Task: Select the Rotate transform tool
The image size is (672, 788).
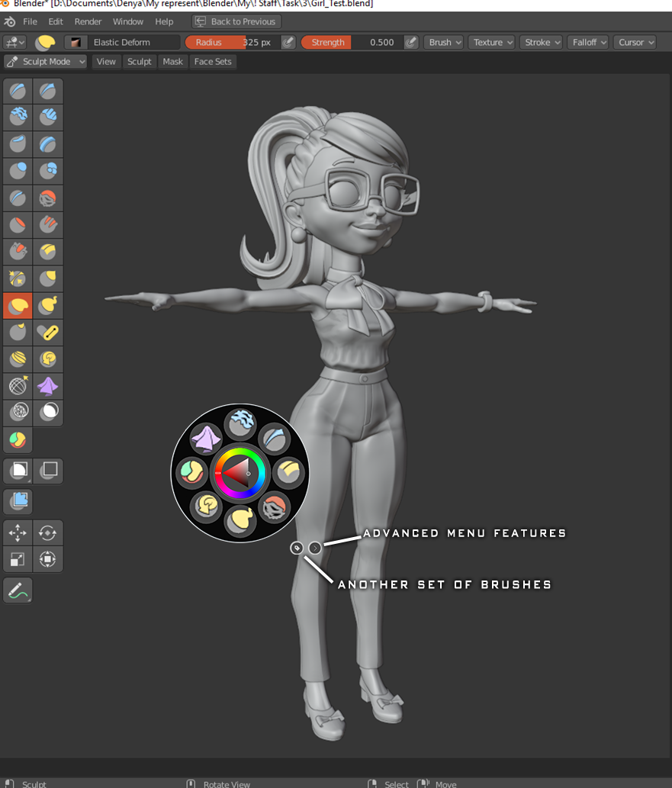Action: click(48, 532)
